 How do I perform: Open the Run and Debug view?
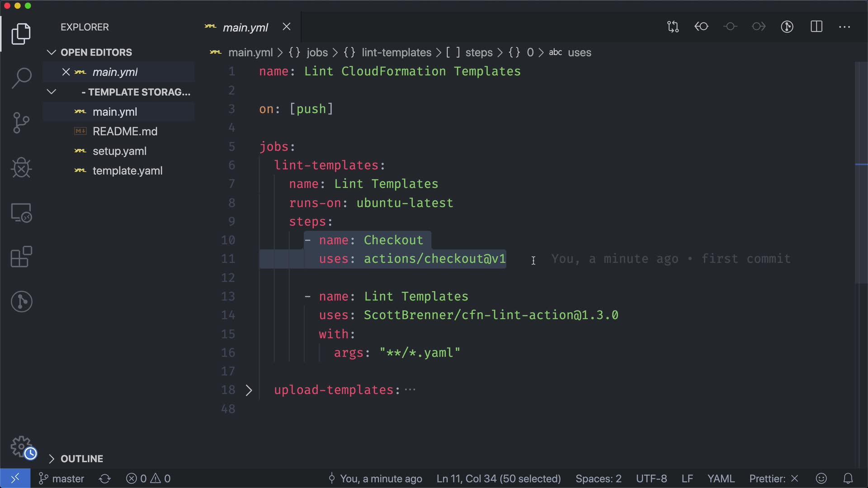21,168
